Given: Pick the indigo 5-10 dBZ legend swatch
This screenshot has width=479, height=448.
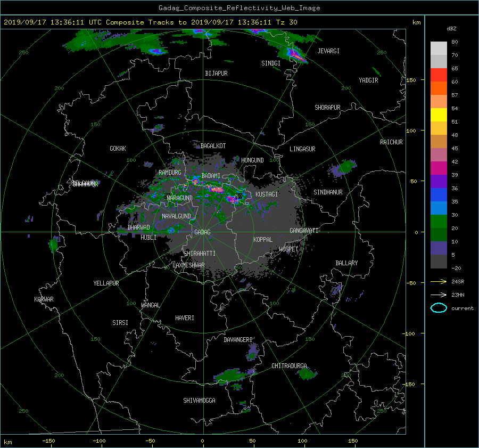Looking at the screenshot, I should coord(439,248).
